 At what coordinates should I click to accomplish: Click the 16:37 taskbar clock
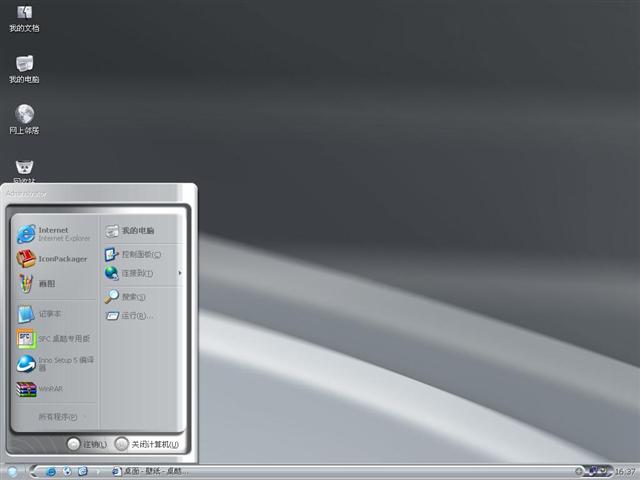[x=626, y=472]
